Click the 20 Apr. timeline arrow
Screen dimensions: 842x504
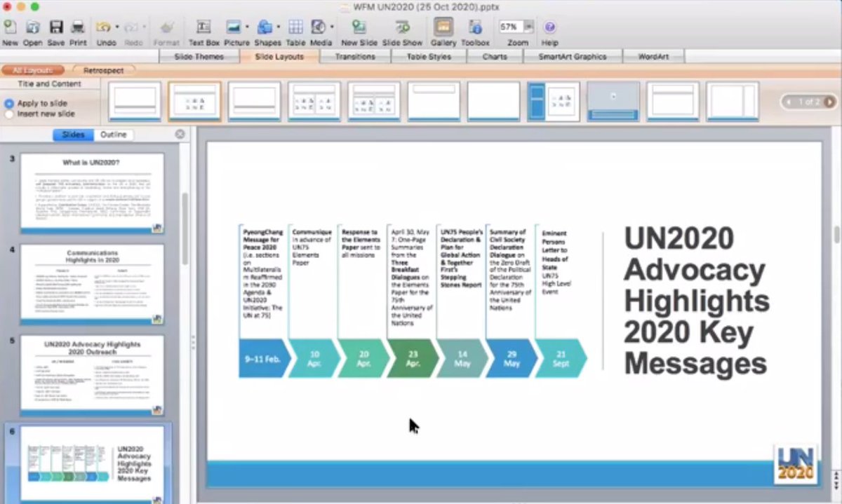[363, 359]
